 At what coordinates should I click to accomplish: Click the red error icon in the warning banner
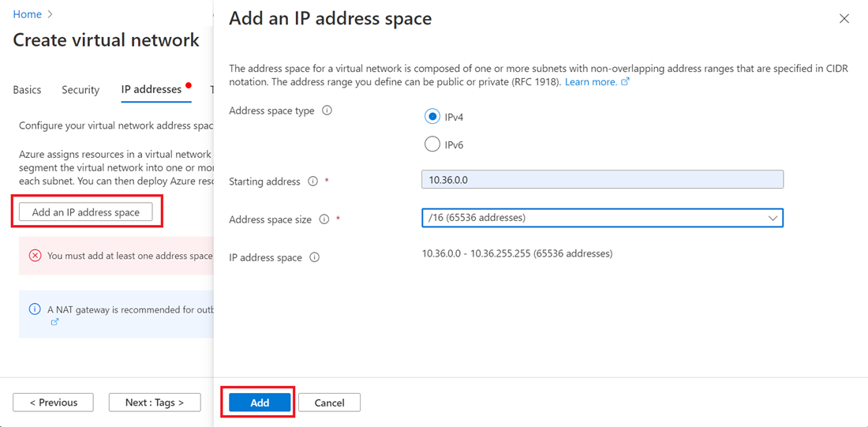tap(35, 256)
